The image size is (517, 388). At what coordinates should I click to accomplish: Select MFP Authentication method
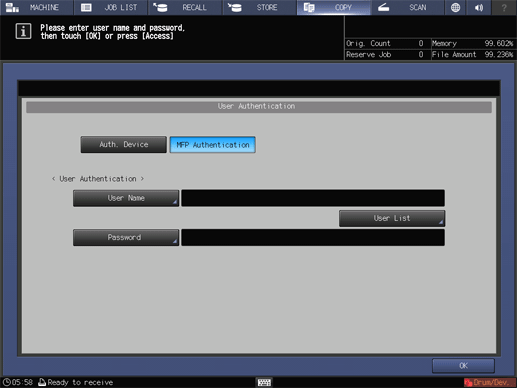click(x=213, y=145)
